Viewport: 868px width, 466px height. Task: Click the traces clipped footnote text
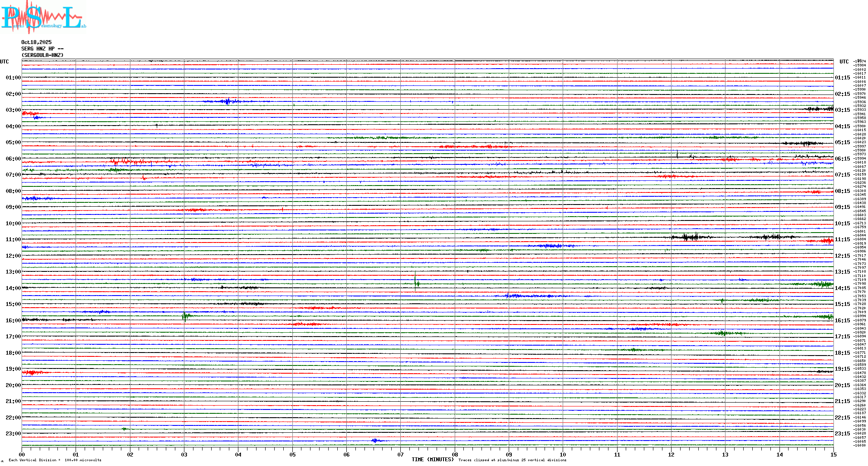click(x=512, y=460)
